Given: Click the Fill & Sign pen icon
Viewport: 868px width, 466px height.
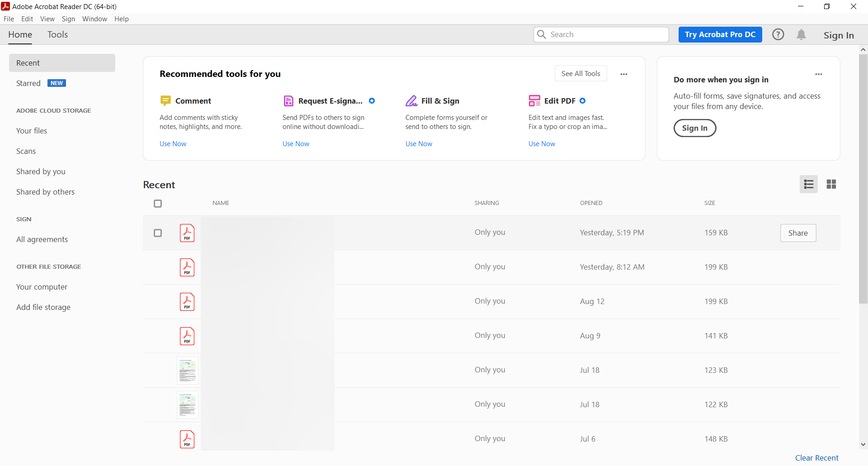Looking at the screenshot, I should tap(411, 100).
